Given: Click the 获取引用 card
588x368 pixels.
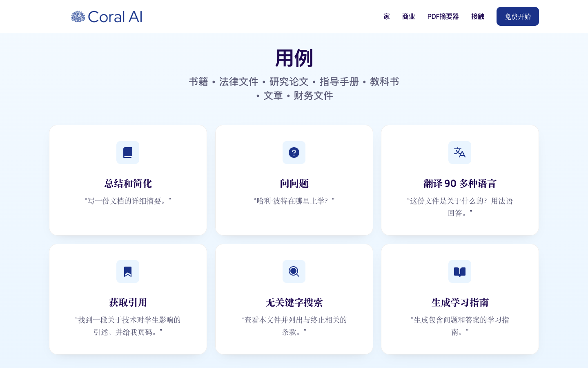Looking at the screenshot, I should point(128,303).
